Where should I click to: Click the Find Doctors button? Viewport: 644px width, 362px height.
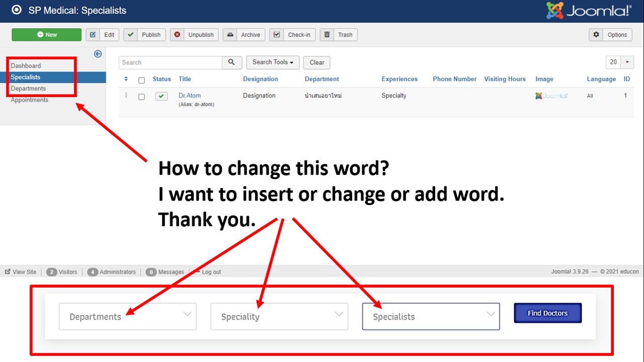[547, 313]
